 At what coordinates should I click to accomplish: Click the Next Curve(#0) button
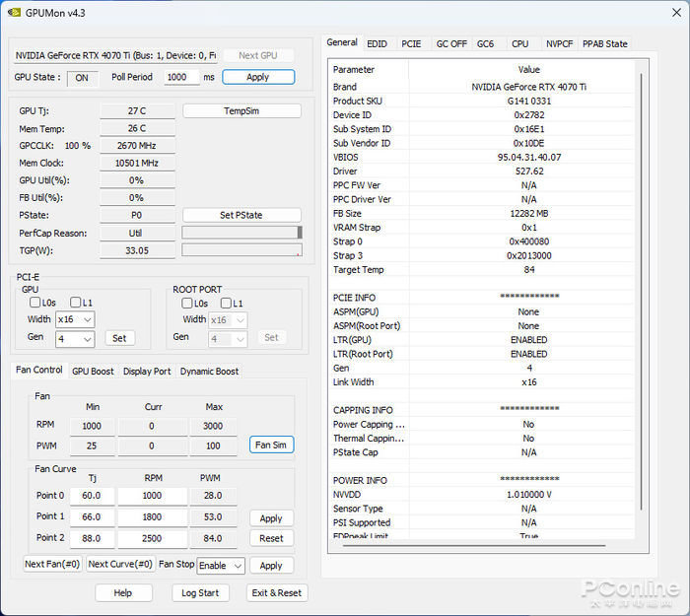120,565
